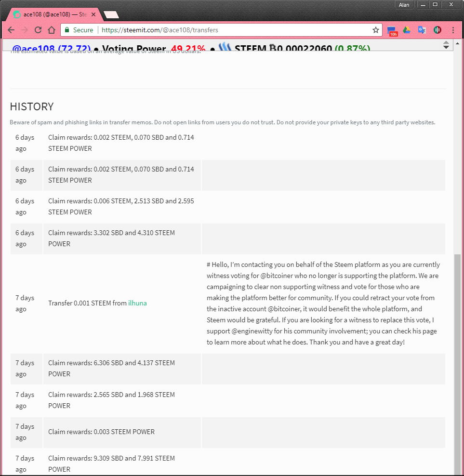The width and height of the screenshot is (464, 476).
Task: Maximize the Chrome window
Action: [x=435, y=4]
